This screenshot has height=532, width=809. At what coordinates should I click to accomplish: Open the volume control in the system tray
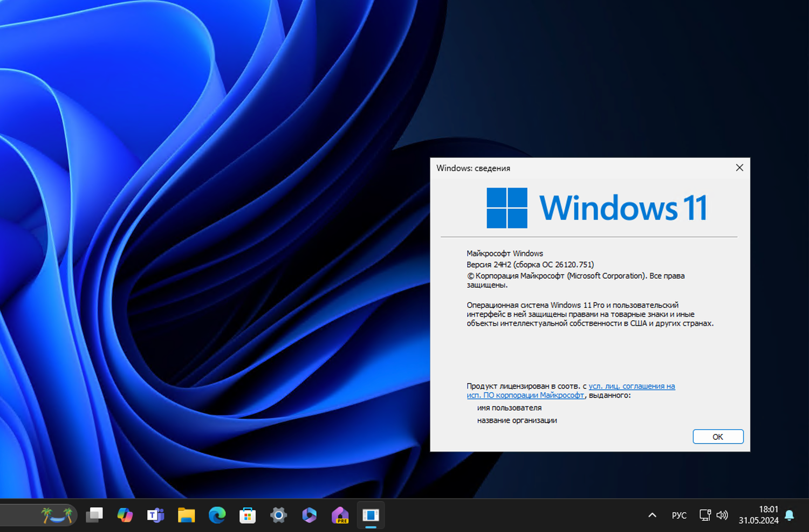point(722,515)
